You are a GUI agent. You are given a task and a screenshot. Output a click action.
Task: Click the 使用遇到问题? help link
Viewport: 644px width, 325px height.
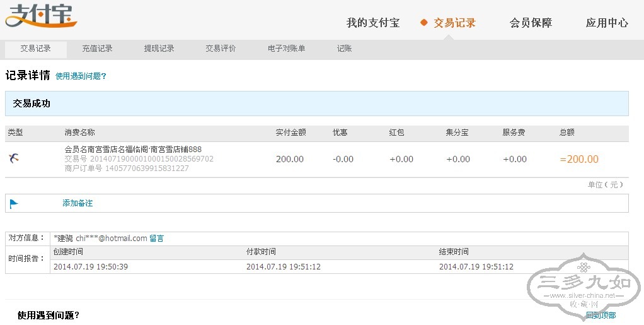(81, 76)
